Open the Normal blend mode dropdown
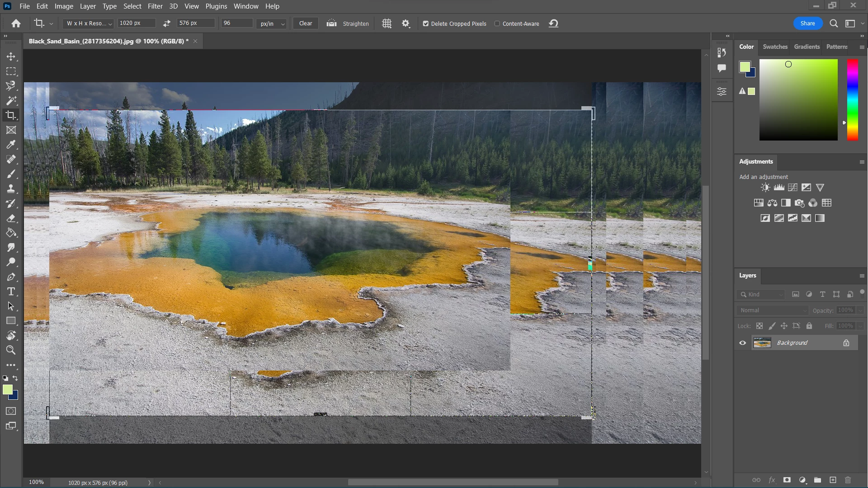 point(773,310)
